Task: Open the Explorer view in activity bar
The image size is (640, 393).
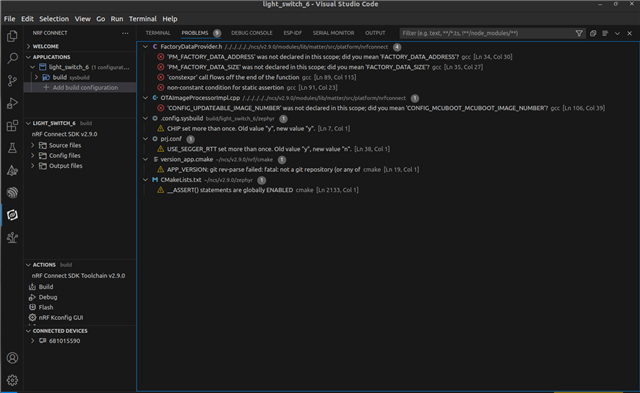Action: 12,36
